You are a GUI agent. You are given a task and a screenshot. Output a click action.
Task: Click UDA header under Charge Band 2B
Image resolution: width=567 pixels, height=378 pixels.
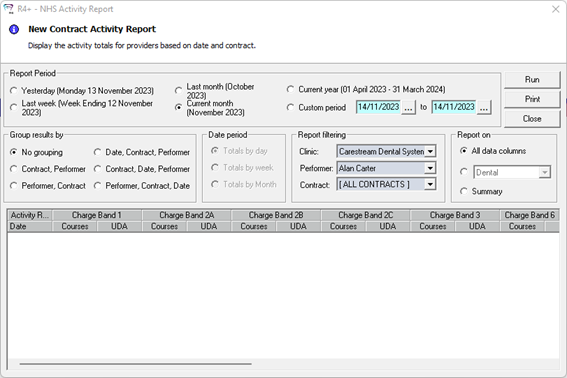point(298,226)
